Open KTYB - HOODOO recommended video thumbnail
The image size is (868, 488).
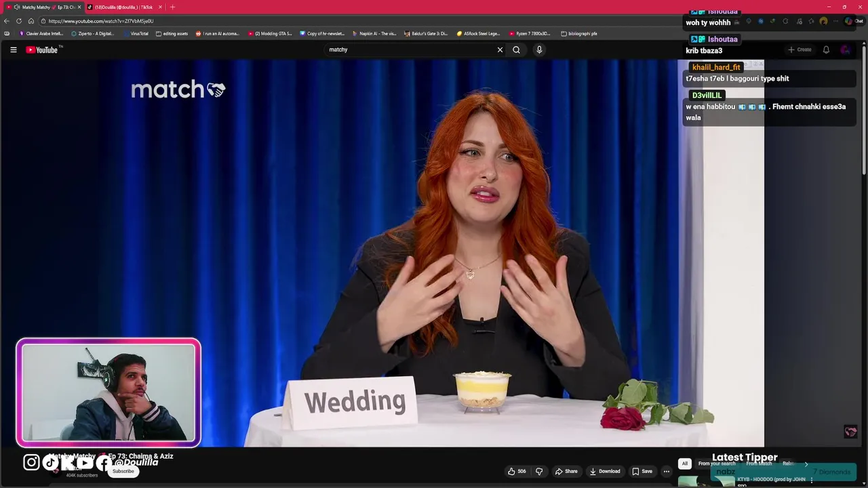click(707, 481)
